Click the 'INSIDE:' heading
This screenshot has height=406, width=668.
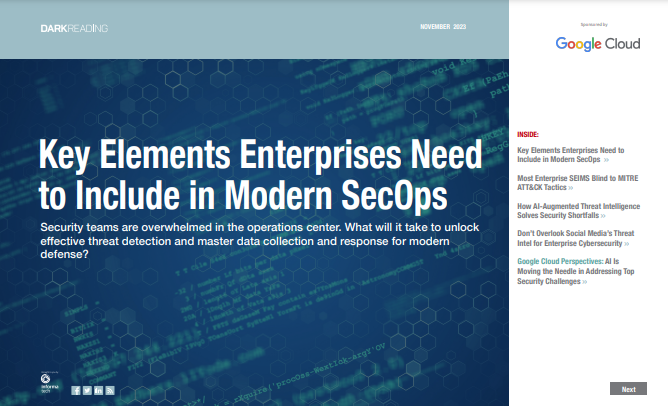pos(528,135)
